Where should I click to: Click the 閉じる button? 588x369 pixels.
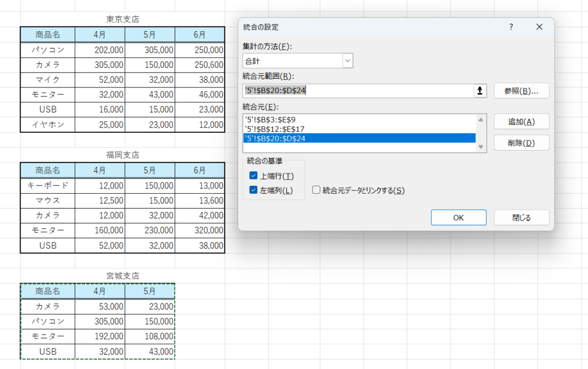click(521, 218)
